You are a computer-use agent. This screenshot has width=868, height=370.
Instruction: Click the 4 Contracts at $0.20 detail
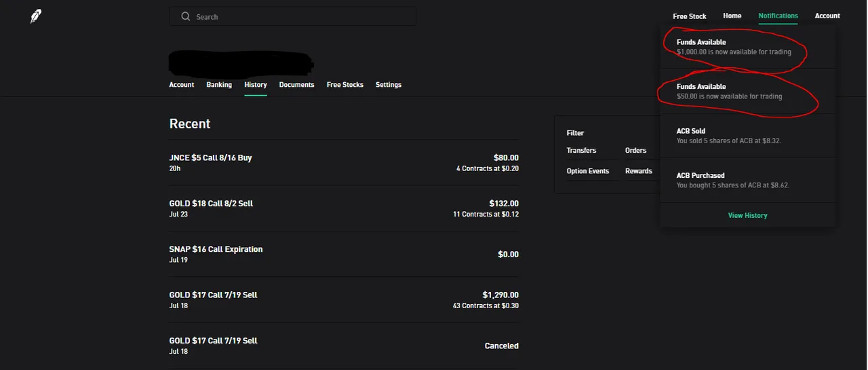(x=488, y=168)
